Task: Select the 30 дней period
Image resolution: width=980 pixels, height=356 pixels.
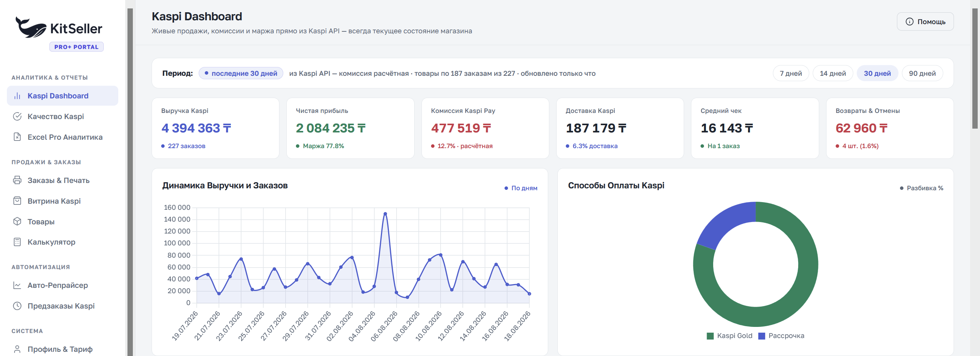Action: pos(877,73)
